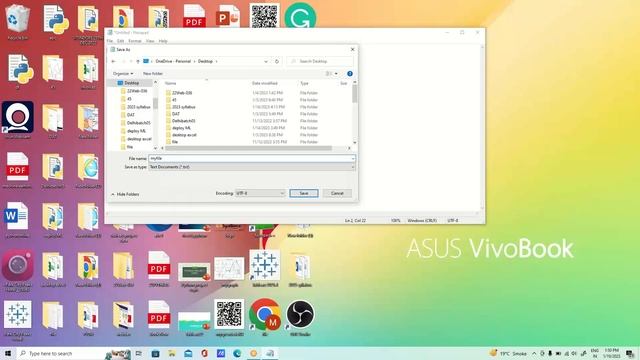The width and height of the screenshot is (640, 360).
Task: Select the PowerPoint file on the desktop
Action: click(228, 17)
